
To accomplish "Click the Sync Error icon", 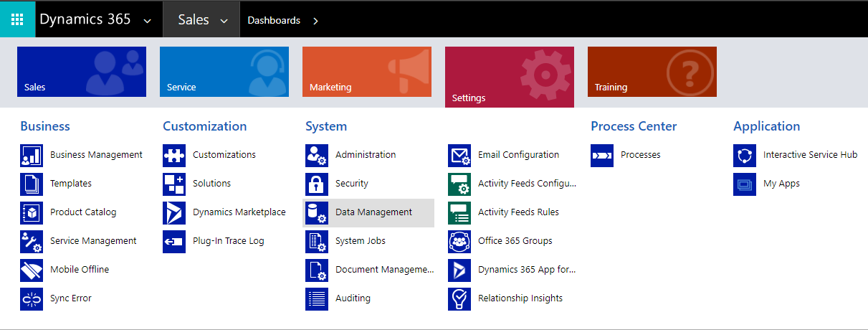I will pyautogui.click(x=32, y=299).
